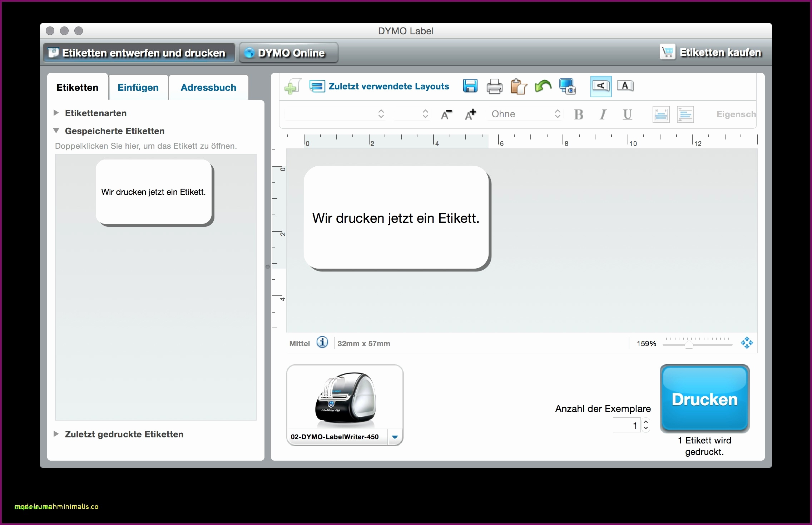Click the 02-DYMO-LabelWriter-450 printer name

coord(335,437)
